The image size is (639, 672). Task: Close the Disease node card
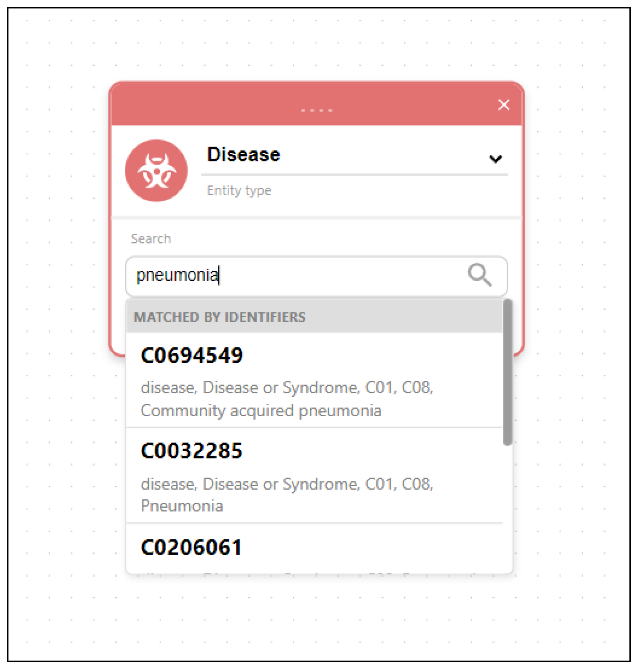click(x=503, y=105)
